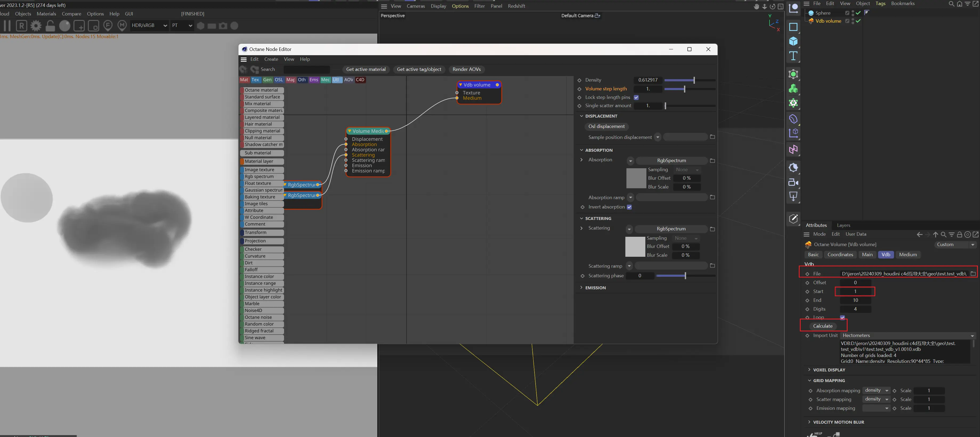Collapse the DISPLACEMENT section

tap(581, 116)
